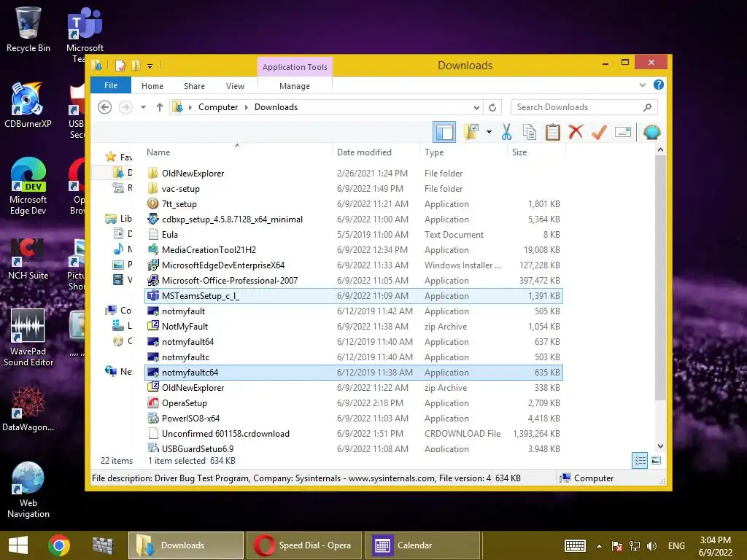Click quick access Properties icon in title bar
The width and height of the screenshot is (747, 560).
120,65
